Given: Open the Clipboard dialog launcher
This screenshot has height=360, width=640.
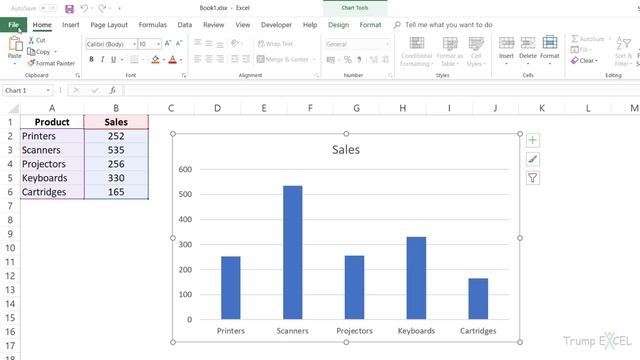Looking at the screenshot, I should click(78, 76).
